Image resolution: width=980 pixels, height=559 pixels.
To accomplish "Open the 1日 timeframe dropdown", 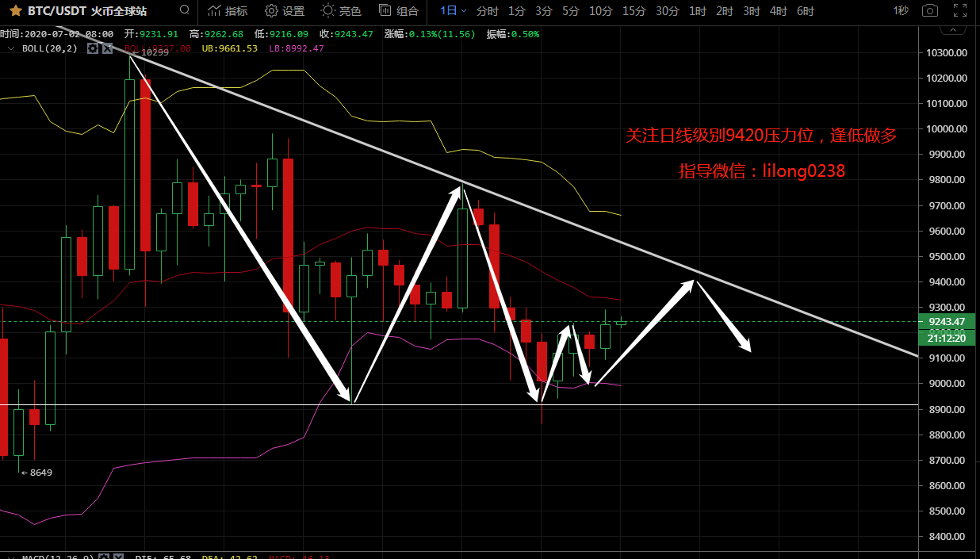I will coord(453,11).
